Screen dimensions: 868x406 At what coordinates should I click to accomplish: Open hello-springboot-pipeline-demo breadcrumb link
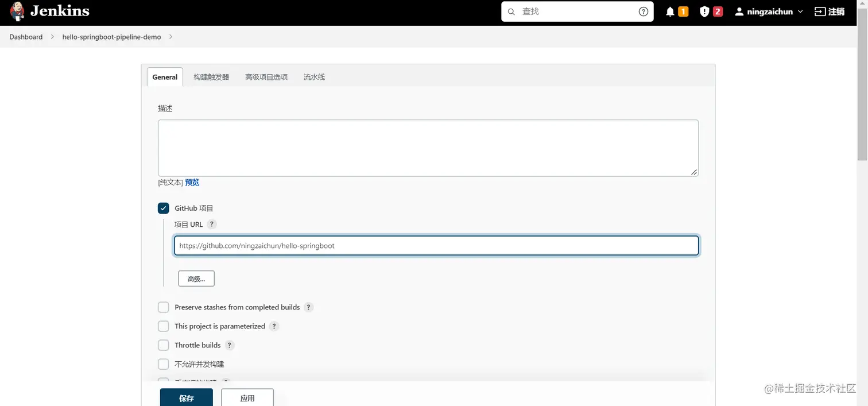[x=111, y=37]
